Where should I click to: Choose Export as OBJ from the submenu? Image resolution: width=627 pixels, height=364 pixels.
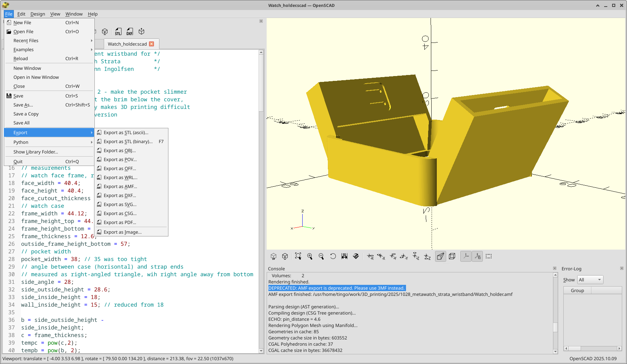point(120,151)
